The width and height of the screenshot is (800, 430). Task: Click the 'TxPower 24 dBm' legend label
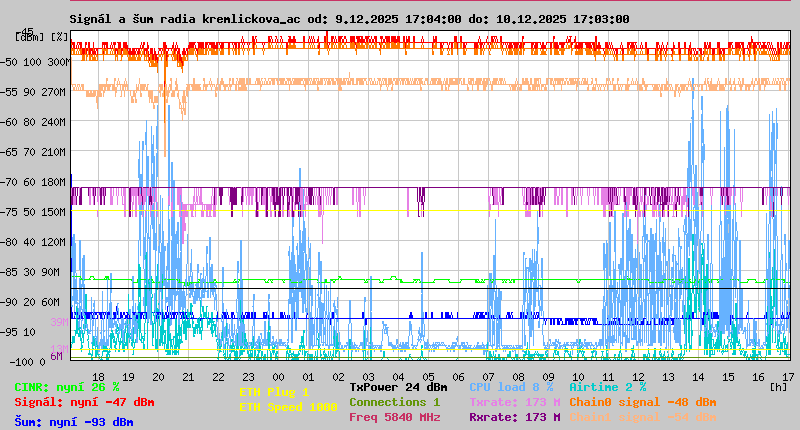(398, 387)
